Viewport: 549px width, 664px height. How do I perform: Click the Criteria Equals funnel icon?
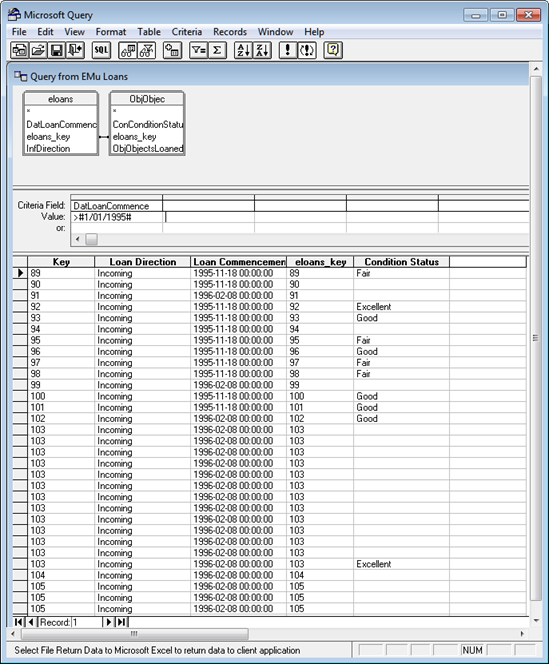198,50
